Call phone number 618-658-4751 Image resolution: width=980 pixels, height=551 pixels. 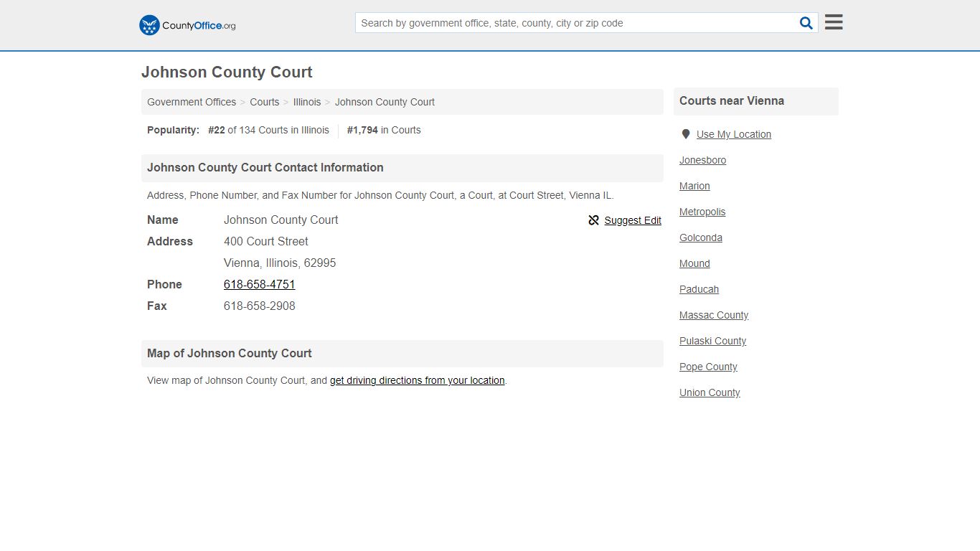click(260, 284)
